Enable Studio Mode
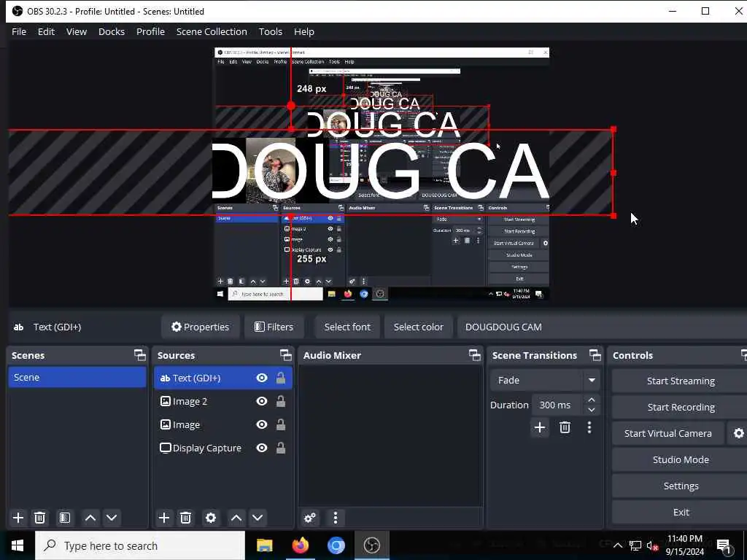 tap(681, 459)
